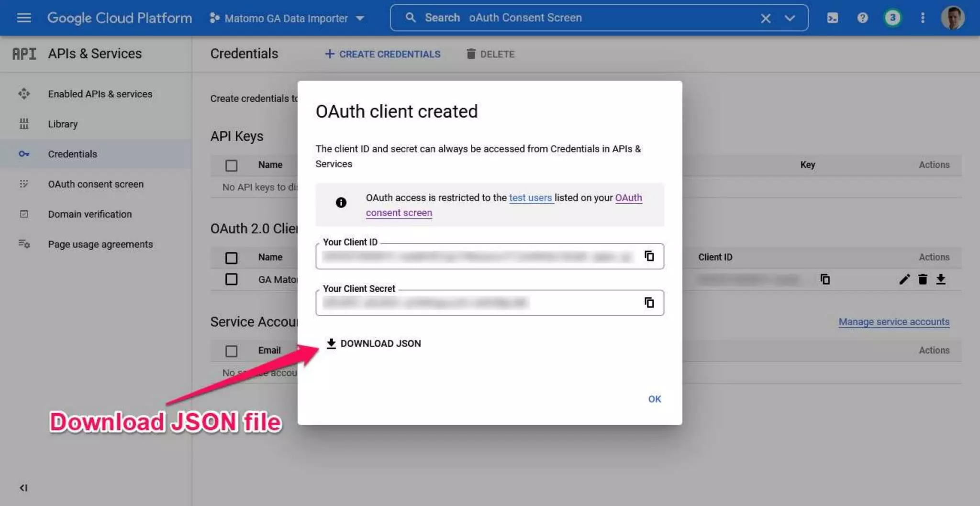Click the Email column header in Service Accounts
This screenshot has width=980, height=506.
pos(269,350)
